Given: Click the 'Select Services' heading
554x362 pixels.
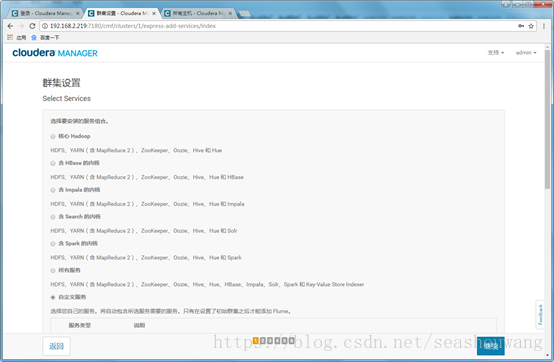Looking at the screenshot, I should click(x=66, y=99).
